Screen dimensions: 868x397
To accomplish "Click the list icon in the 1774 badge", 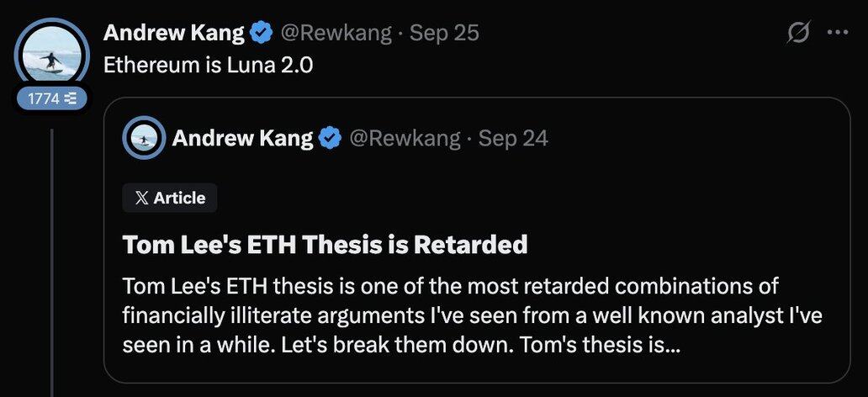I will pyautogui.click(x=71, y=98).
